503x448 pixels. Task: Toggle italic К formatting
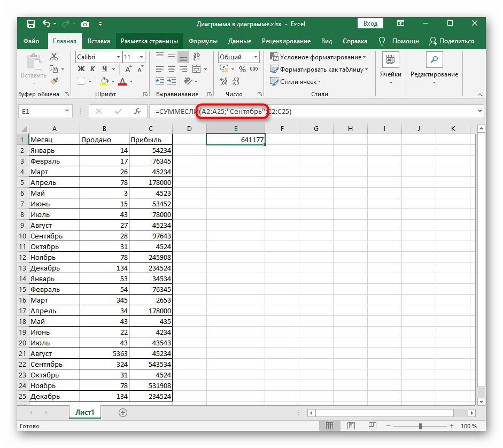pyautogui.click(x=94, y=69)
